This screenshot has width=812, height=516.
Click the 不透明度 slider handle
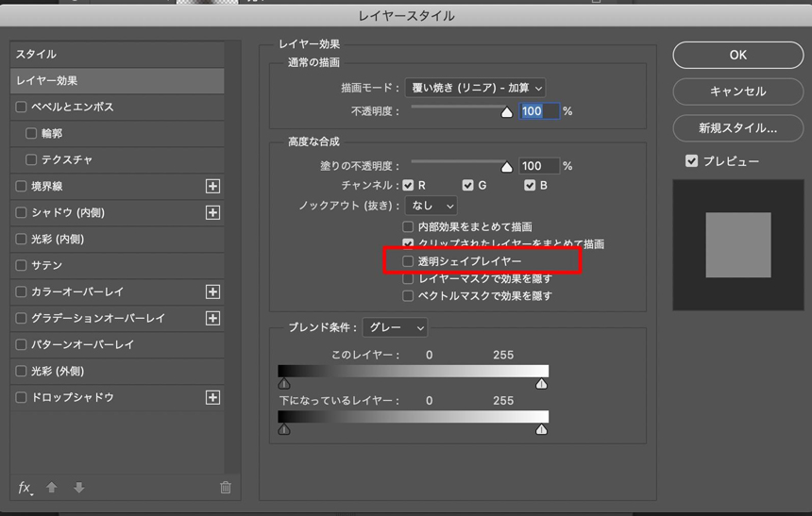(x=507, y=112)
